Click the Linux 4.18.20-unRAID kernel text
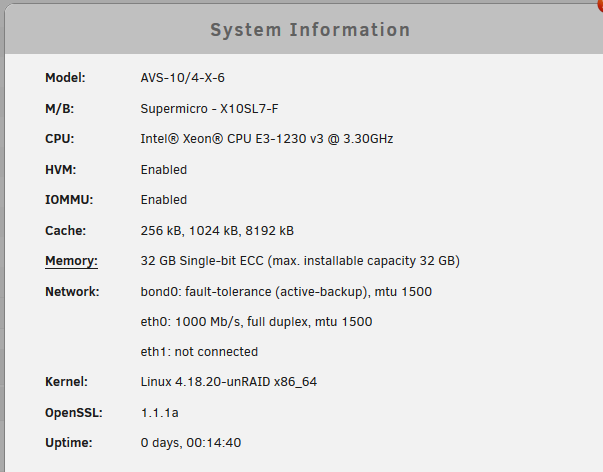This screenshot has height=472, width=603. [x=228, y=382]
